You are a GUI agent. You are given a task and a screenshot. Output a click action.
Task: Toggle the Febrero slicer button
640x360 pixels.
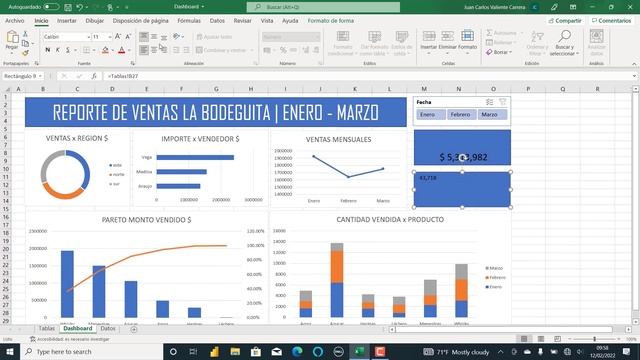coord(461,115)
